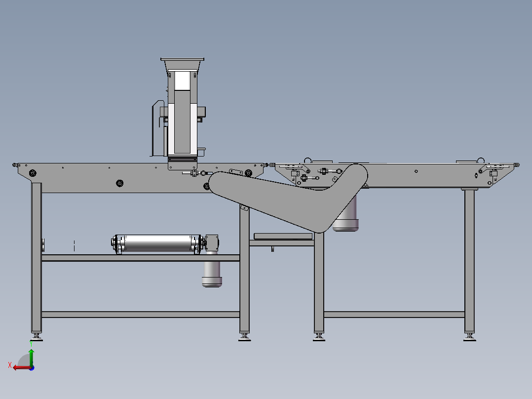
Task: Select the bottom crossbar of the left frame
Action: click(x=141, y=315)
